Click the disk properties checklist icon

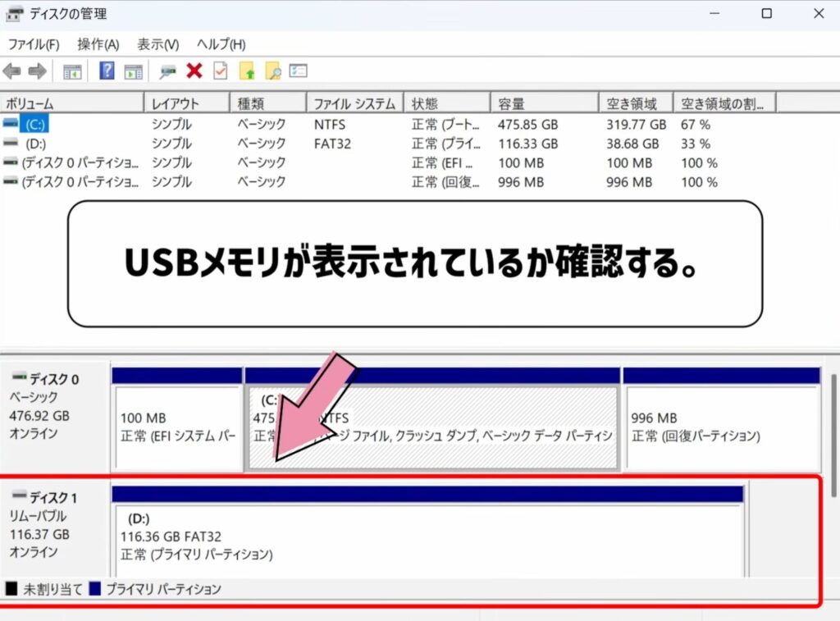tap(220, 71)
